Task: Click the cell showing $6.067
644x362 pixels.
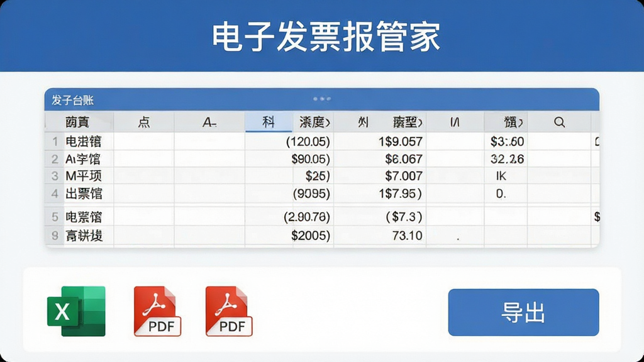Action: [380, 159]
